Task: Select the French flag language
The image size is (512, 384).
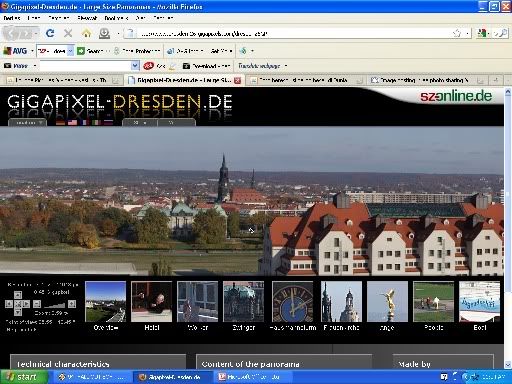Action: click(84, 122)
